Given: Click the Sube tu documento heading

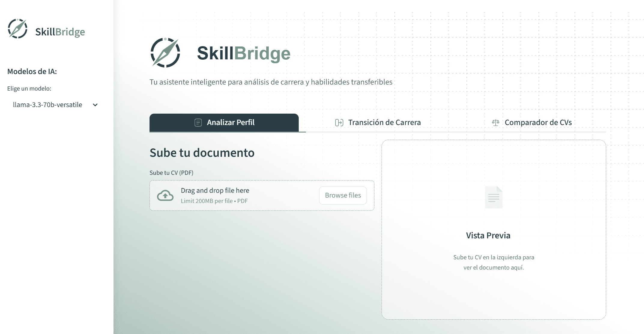Looking at the screenshot, I should [202, 153].
